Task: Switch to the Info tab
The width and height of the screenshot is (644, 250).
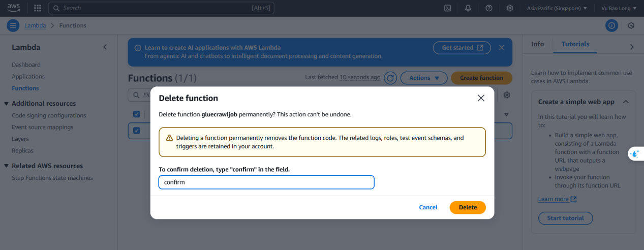Action: coord(538,44)
